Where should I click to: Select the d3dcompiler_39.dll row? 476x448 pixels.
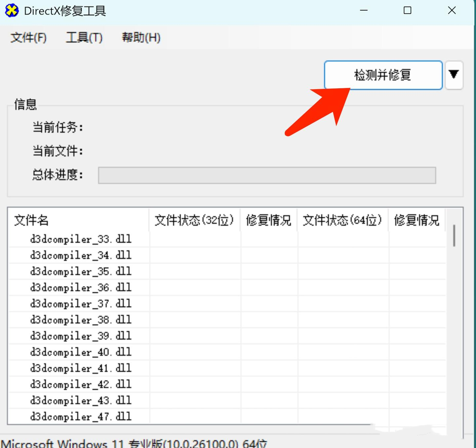(227, 336)
